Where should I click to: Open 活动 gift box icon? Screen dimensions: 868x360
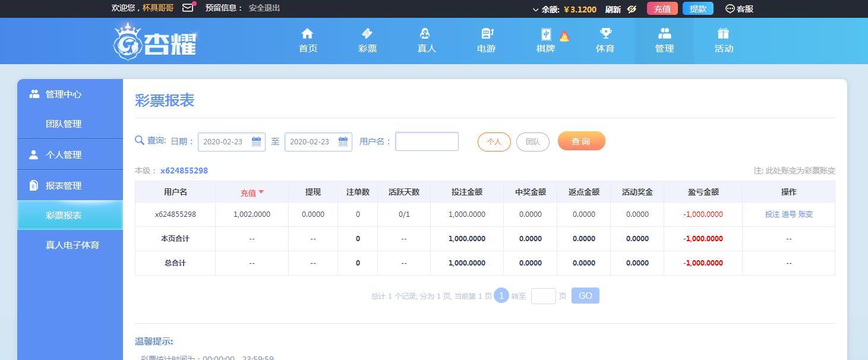point(723,33)
